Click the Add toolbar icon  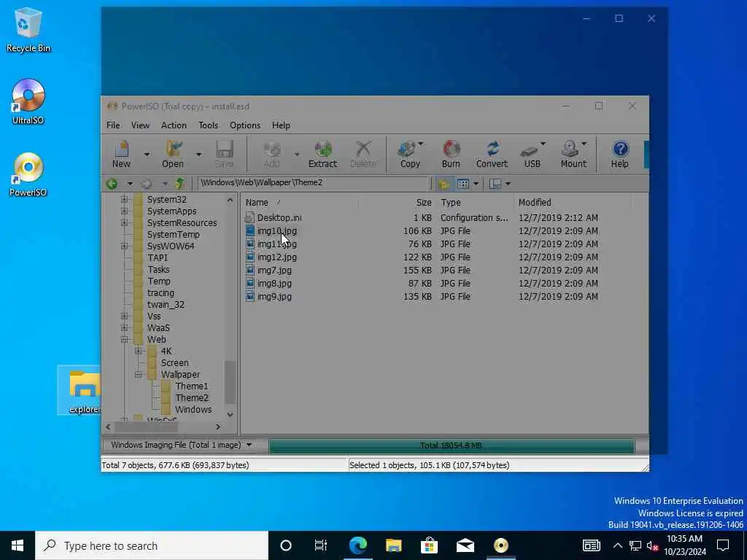271,154
